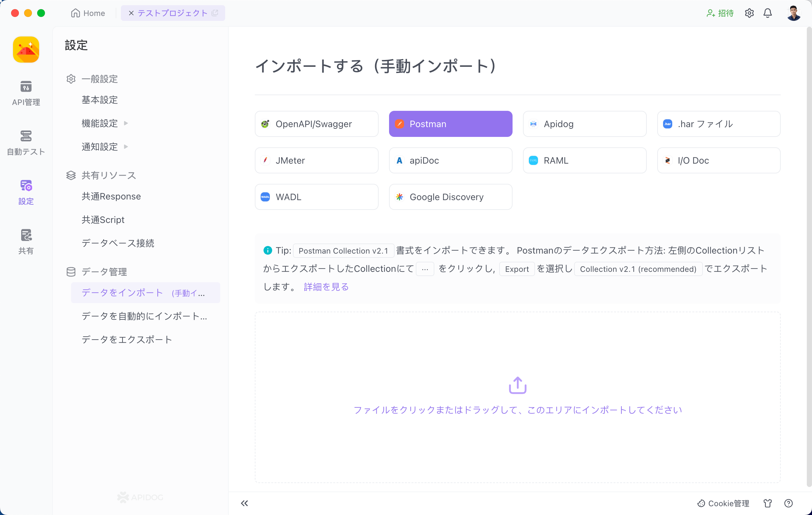Click the 一般設定 section header
The width and height of the screenshot is (812, 515).
tap(92, 79)
